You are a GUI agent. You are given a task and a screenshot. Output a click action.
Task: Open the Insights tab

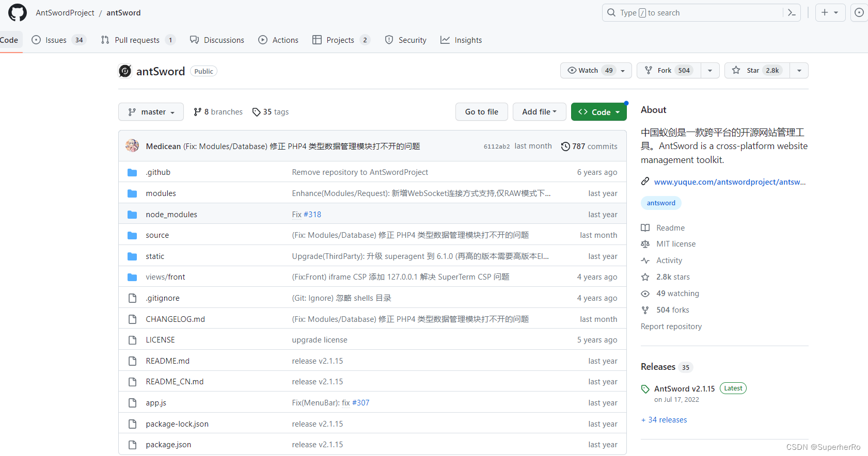pyautogui.click(x=461, y=40)
